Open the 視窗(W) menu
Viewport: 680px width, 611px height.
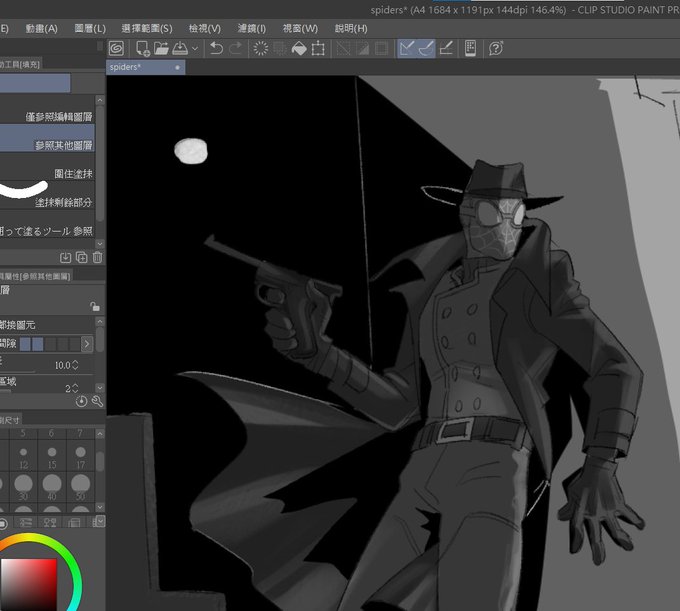point(300,29)
